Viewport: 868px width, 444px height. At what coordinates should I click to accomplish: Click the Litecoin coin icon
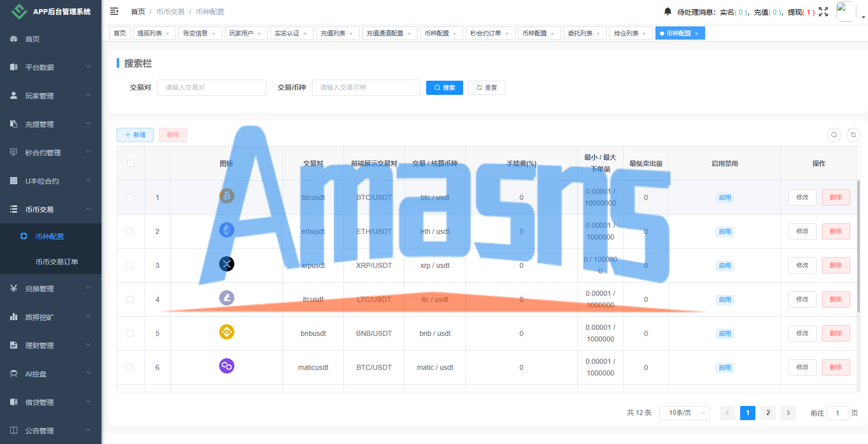[x=227, y=298]
